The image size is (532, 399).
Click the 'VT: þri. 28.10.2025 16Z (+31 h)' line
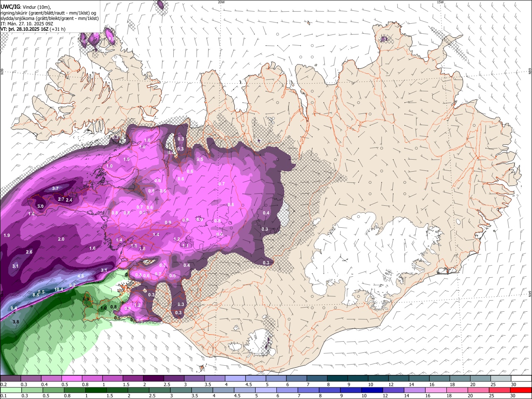pos(33,29)
